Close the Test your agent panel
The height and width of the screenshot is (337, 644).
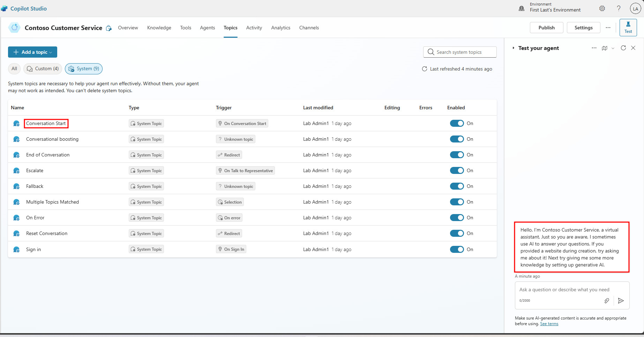[x=633, y=48]
